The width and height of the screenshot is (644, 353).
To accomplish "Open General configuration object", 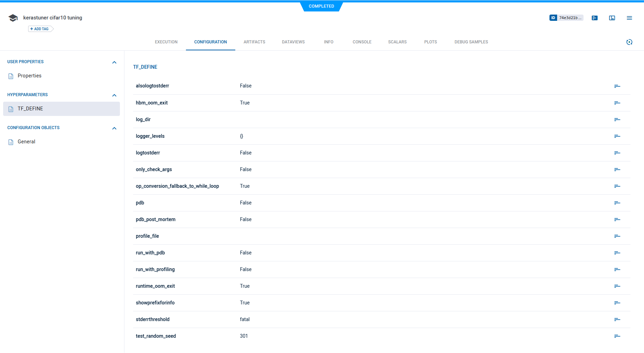I will pos(26,142).
